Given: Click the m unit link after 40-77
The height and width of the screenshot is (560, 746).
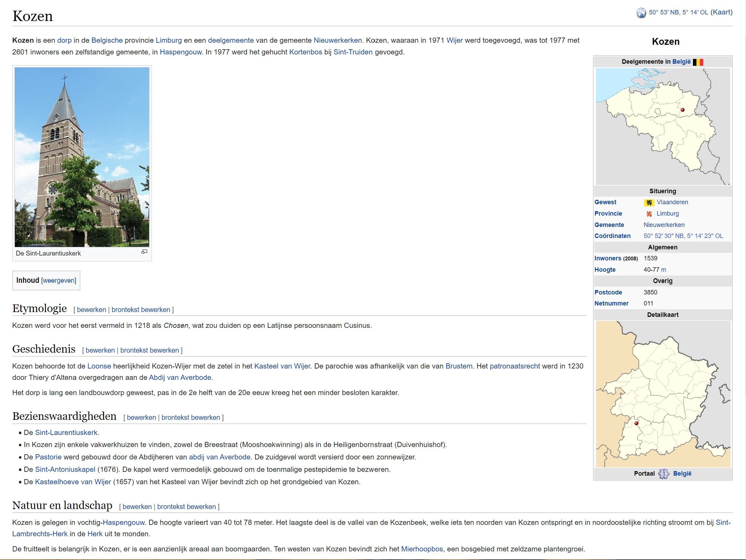Looking at the screenshot, I should (x=663, y=270).
